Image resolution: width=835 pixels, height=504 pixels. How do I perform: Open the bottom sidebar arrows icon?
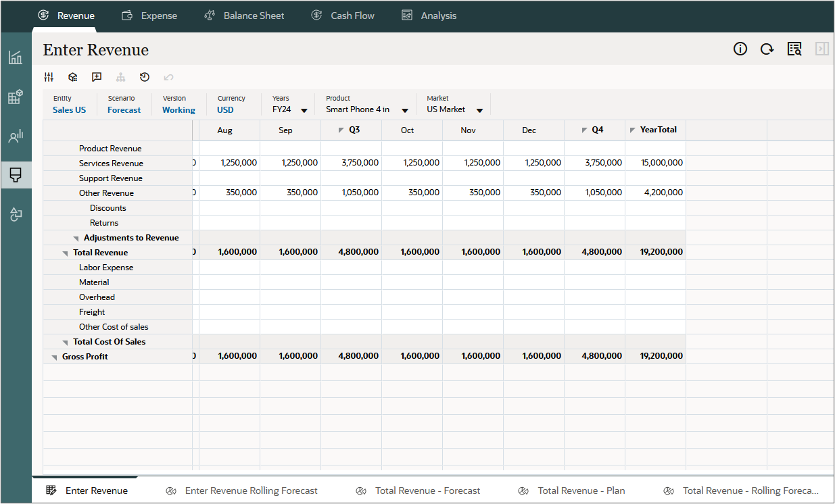pyautogui.click(x=16, y=215)
